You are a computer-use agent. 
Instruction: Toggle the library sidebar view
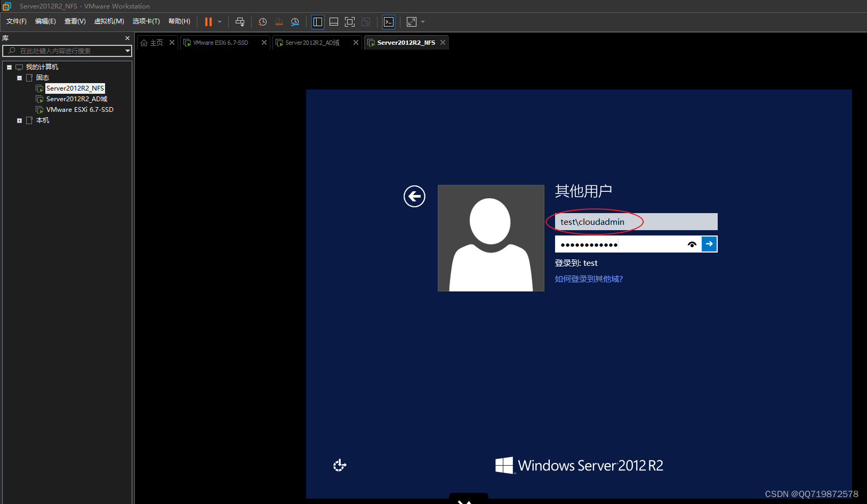tap(318, 22)
